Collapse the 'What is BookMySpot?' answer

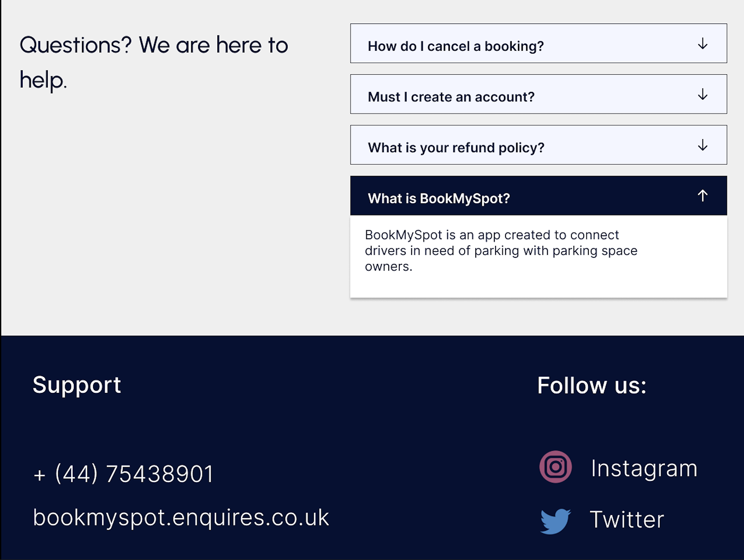click(x=538, y=195)
